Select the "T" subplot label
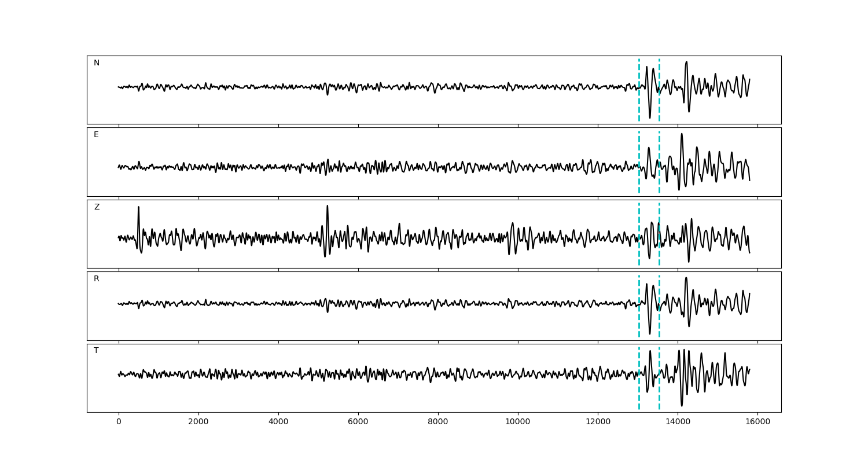 (x=96, y=351)
